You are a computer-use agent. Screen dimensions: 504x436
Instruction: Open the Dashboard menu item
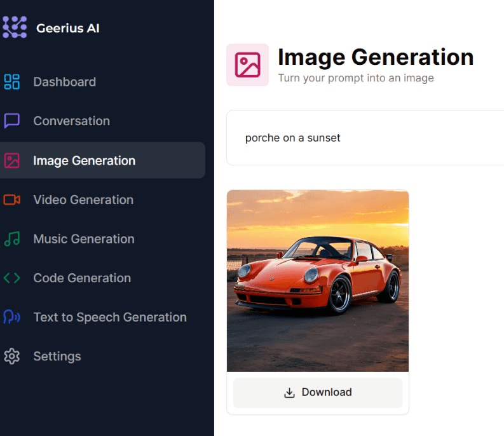(x=64, y=81)
